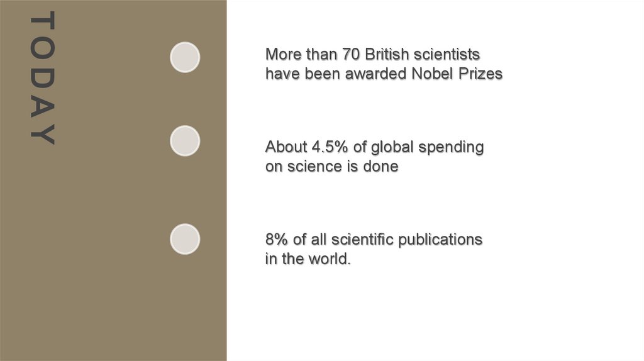Image resolution: width=644 pixels, height=361 pixels.
Task: Select the word "global" in the second statement
Action: coord(392,147)
